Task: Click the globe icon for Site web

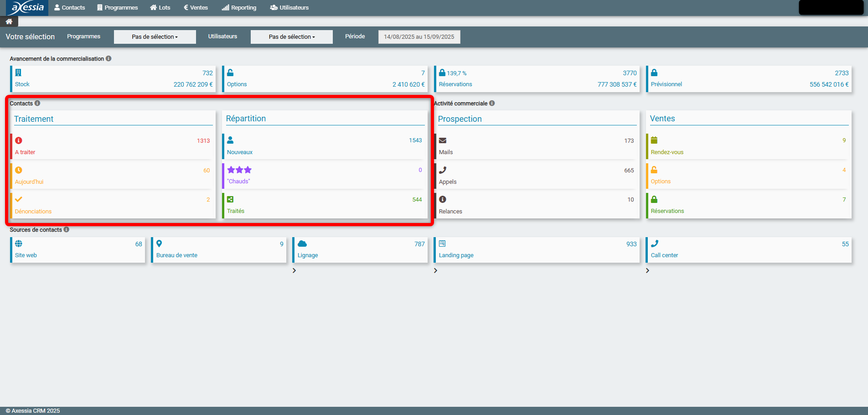Action: click(x=19, y=244)
